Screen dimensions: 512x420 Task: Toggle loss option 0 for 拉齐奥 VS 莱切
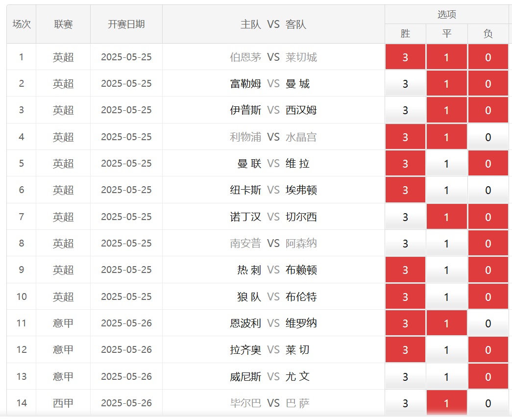[488, 349]
